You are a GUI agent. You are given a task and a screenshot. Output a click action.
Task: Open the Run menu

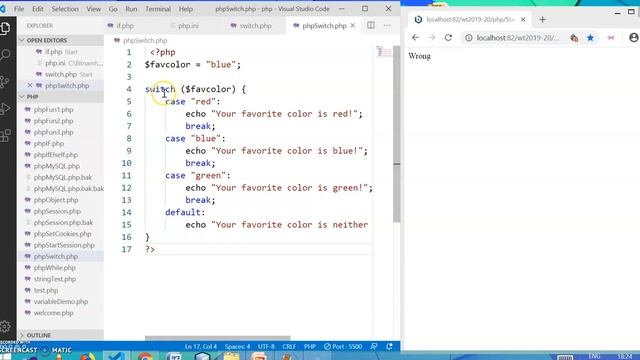point(131,9)
